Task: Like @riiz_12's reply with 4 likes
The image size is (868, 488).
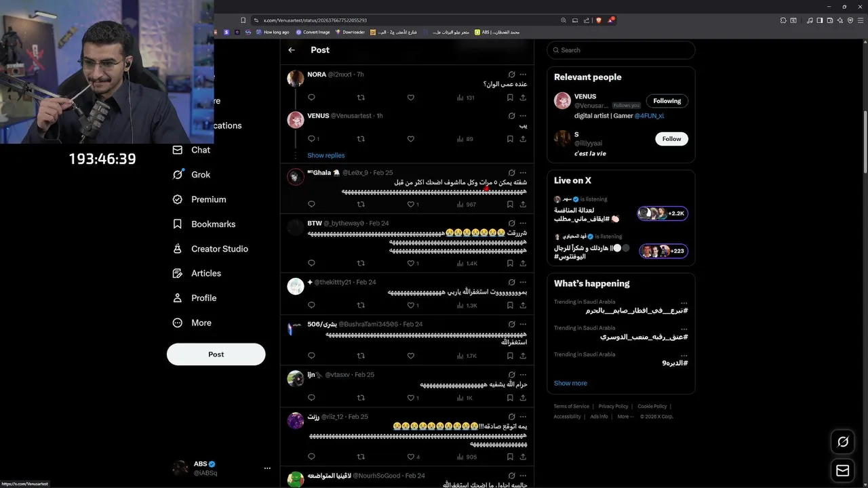Action: pos(412,457)
